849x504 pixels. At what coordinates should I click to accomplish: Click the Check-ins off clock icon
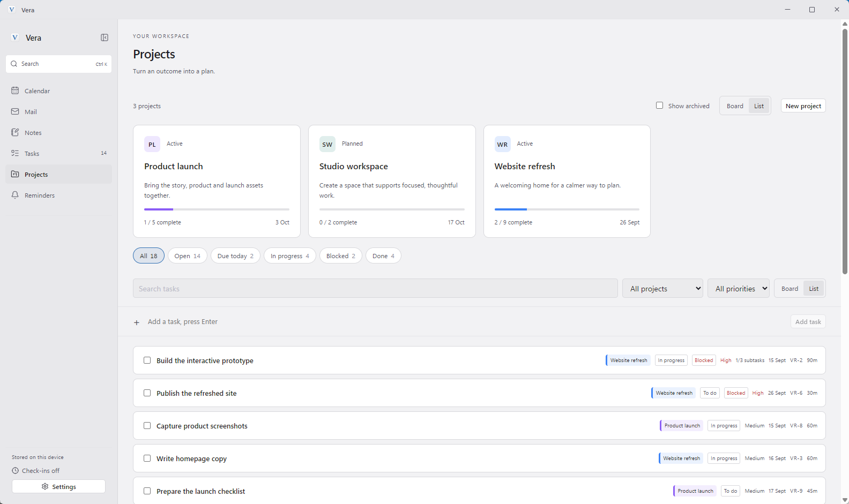coord(15,471)
